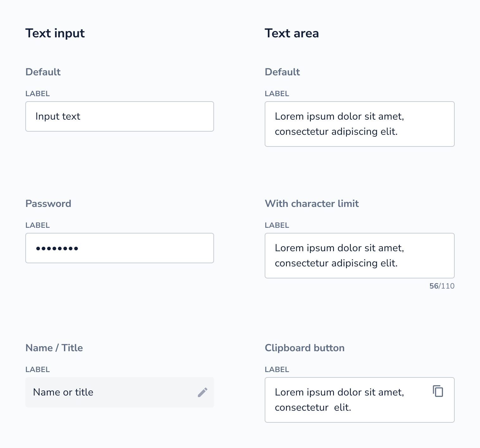The image size is (480, 448).
Task: Focus the character limit text area
Action: (360, 256)
